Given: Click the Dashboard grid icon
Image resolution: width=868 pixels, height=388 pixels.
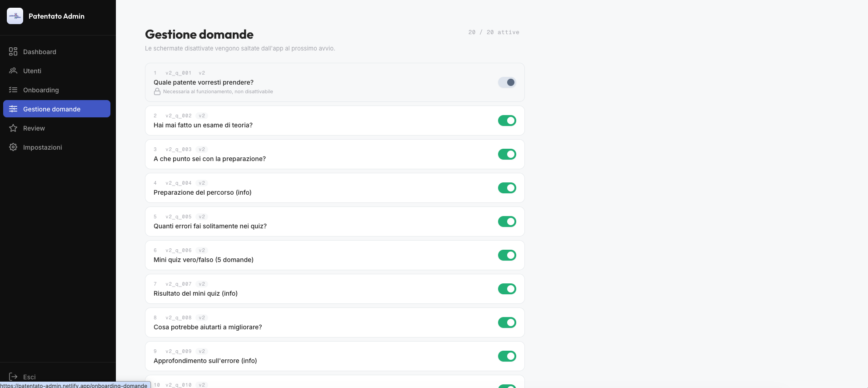Looking at the screenshot, I should tap(13, 51).
